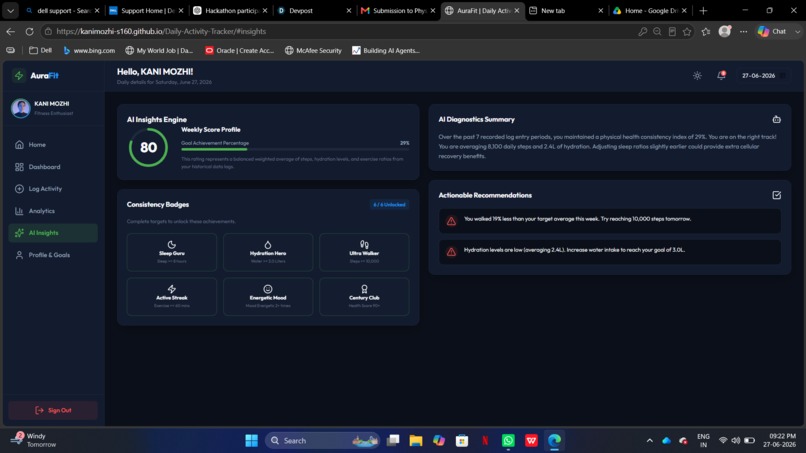
Task: Open the 27-06-2026 date picker
Action: 764,76
